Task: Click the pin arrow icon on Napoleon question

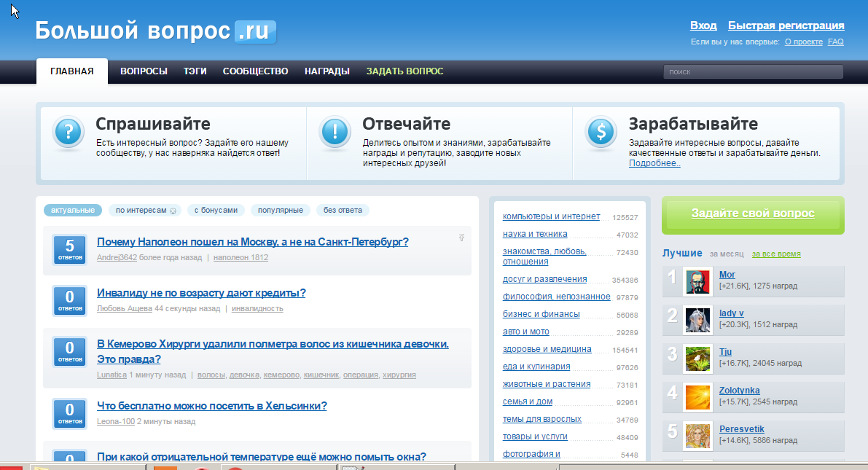Action: point(461,238)
